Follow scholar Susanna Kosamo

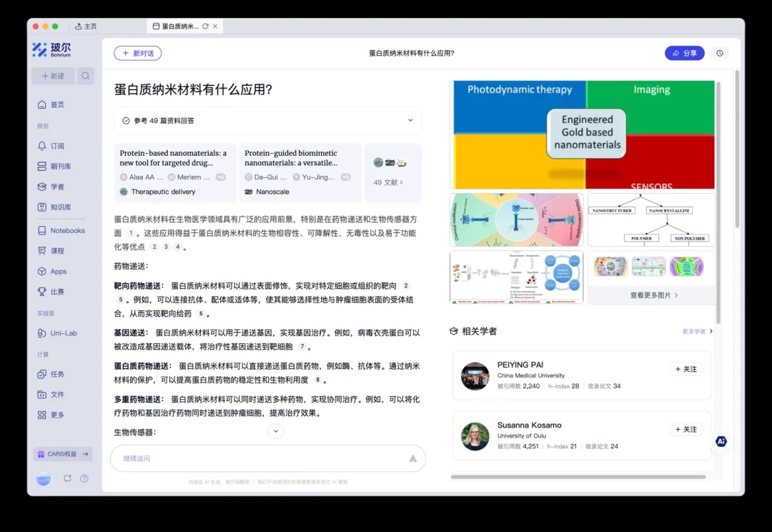click(x=685, y=429)
